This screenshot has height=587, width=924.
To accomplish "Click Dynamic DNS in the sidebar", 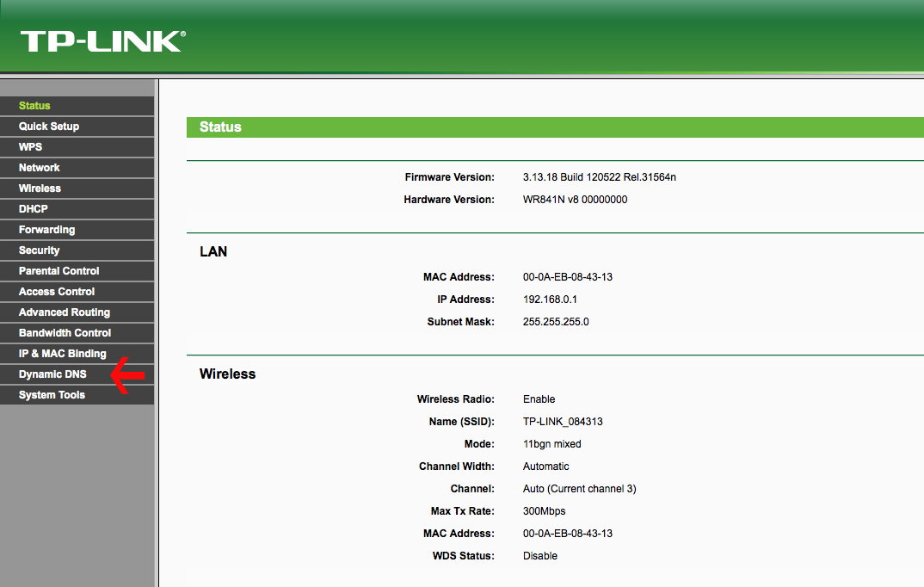I will click(x=53, y=374).
